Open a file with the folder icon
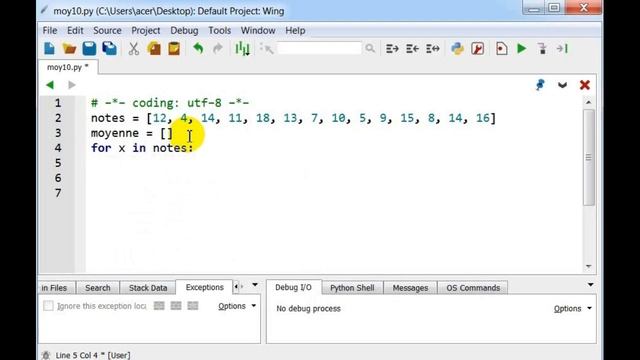Screen dimensions: 640x360 (x=69, y=49)
